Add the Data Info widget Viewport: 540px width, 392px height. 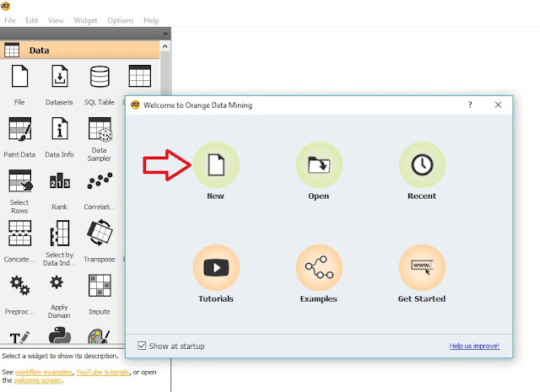pos(59,137)
